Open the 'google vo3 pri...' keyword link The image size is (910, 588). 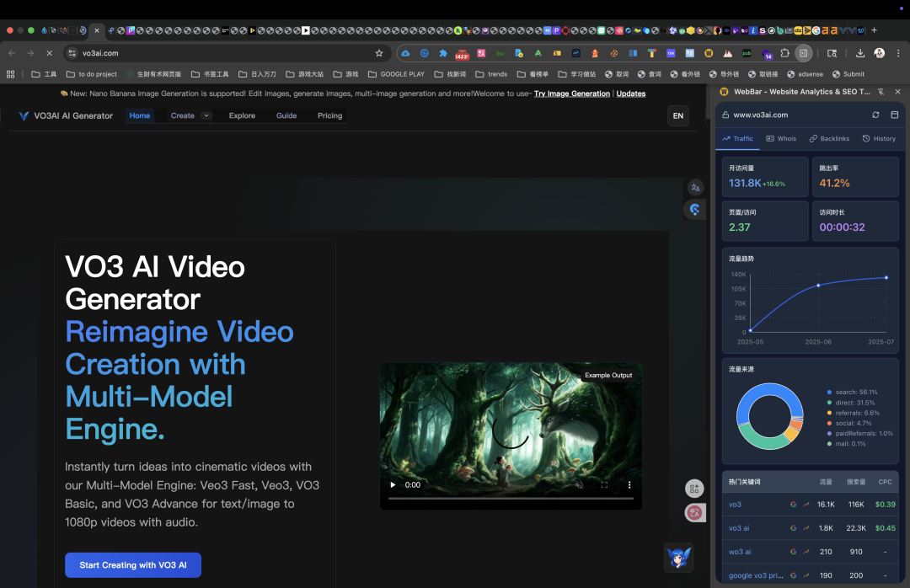tap(756, 576)
